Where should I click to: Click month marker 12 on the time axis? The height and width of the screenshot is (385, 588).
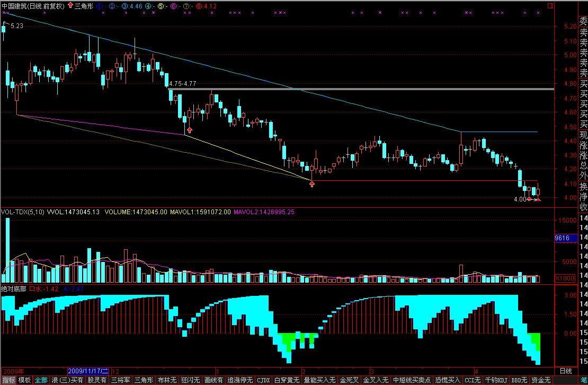pyautogui.click(x=115, y=371)
